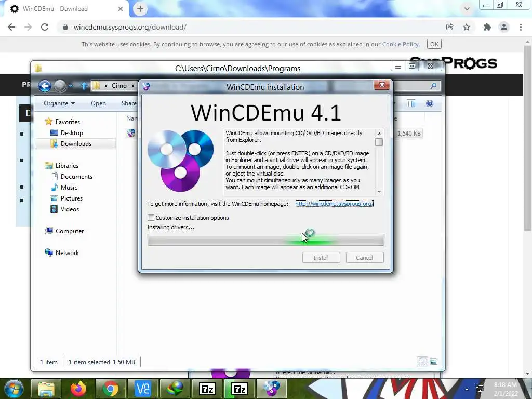Open the Explorer recent locations dropdown arrow

click(71, 86)
